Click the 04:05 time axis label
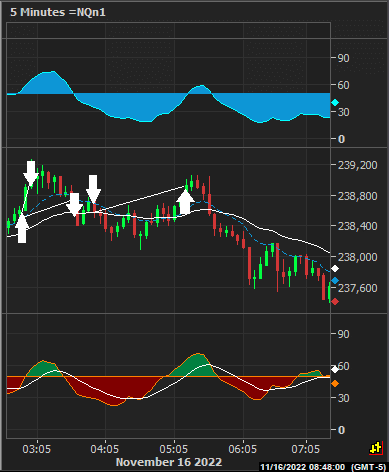The height and width of the screenshot is (472, 389). click(105, 449)
